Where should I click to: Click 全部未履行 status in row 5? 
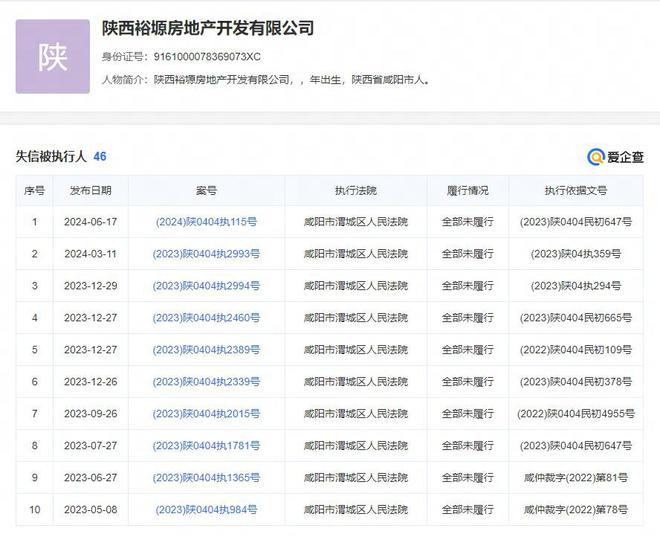[x=468, y=350]
